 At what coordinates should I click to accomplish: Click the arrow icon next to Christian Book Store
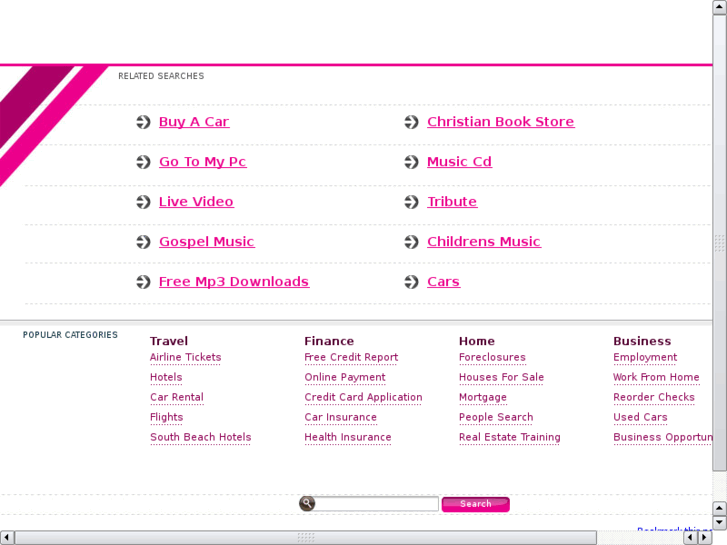(x=411, y=122)
